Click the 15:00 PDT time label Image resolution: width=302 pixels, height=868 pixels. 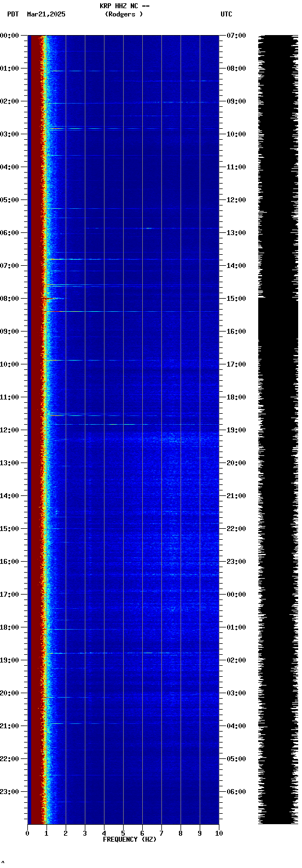tap(10, 529)
